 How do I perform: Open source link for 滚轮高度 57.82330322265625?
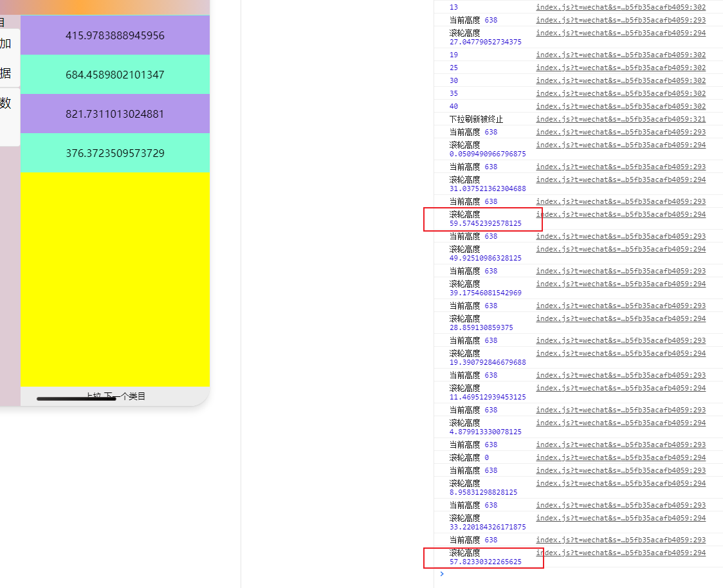click(621, 553)
